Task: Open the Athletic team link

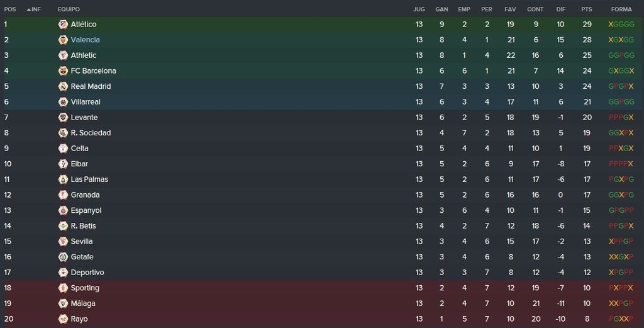Action: click(84, 55)
